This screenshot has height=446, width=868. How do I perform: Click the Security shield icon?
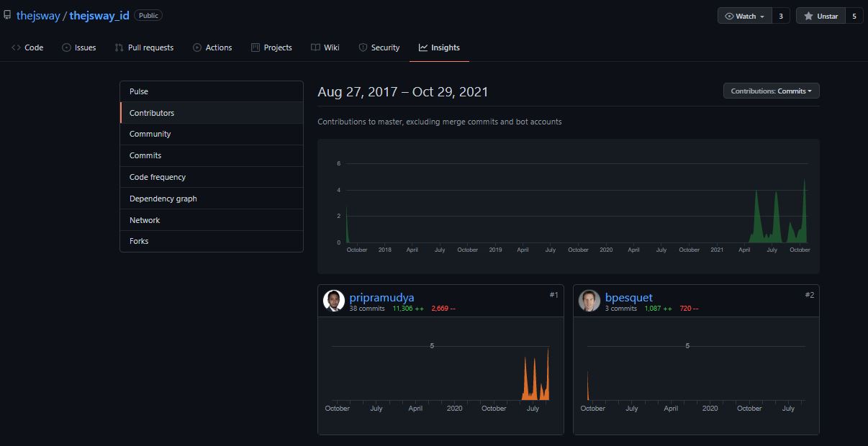tap(362, 47)
